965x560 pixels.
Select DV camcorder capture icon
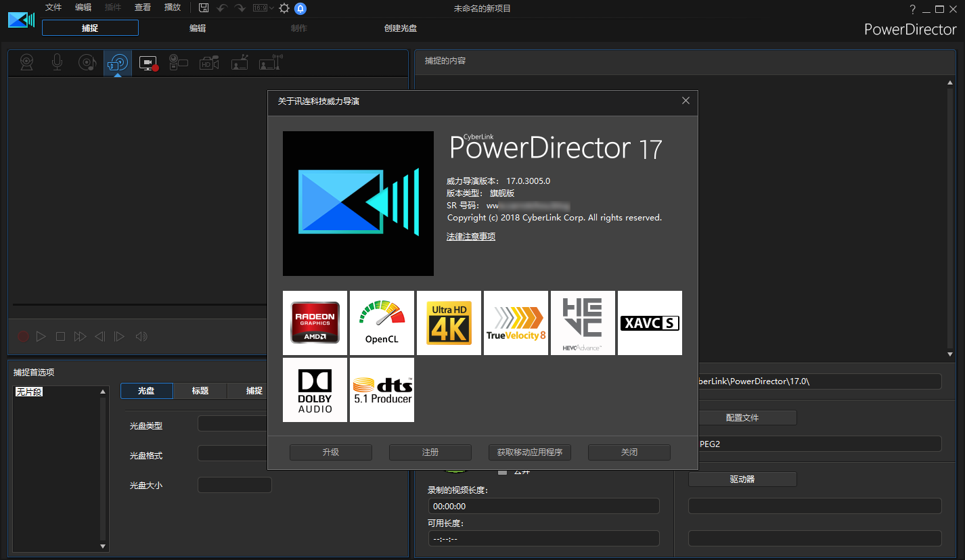(x=179, y=62)
